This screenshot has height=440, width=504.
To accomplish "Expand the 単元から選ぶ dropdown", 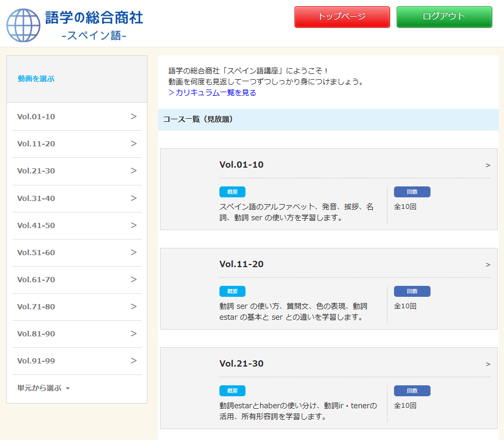I will (x=43, y=388).
